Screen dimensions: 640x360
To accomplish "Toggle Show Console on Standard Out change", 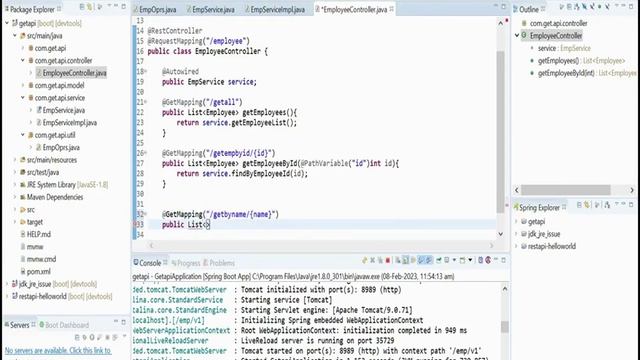I will tap(420, 260).
